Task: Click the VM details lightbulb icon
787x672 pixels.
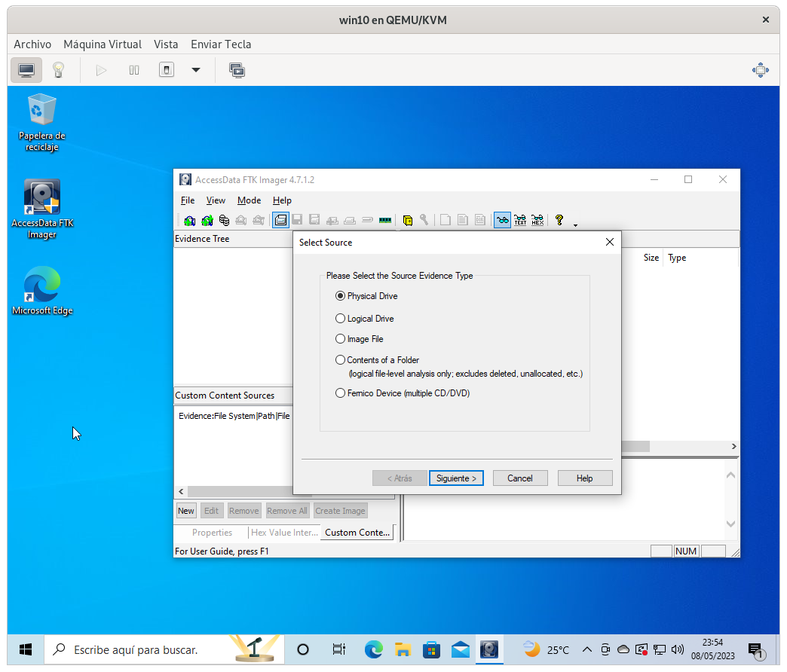Action: point(58,70)
